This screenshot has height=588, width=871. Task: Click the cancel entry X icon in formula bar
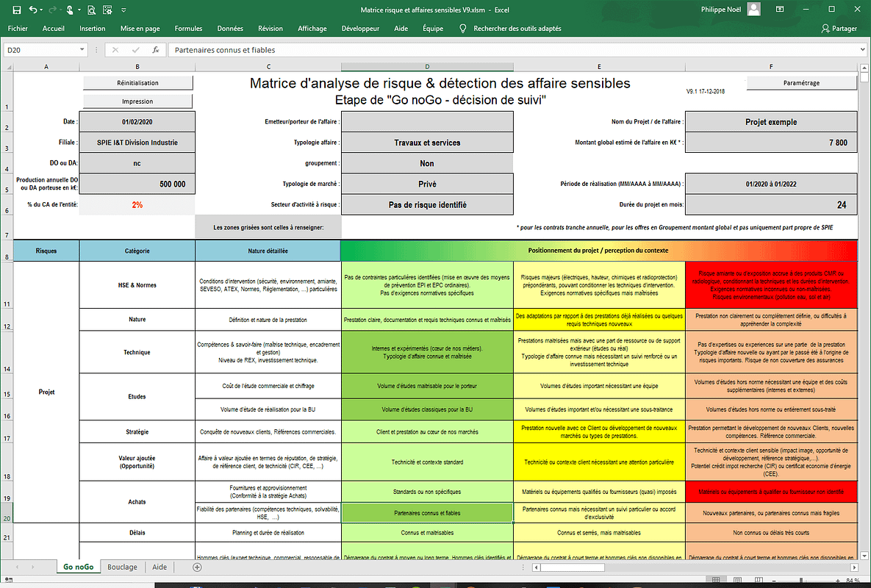click(115, 50)
